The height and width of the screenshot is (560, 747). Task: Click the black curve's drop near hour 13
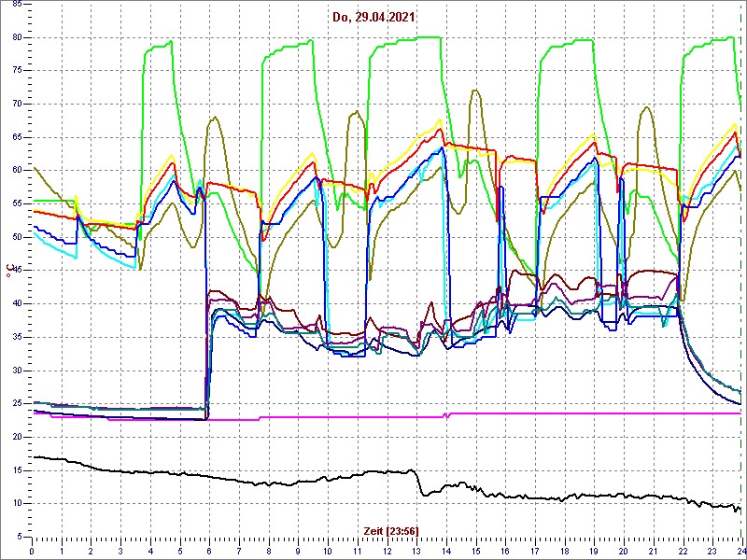point(418,483)
